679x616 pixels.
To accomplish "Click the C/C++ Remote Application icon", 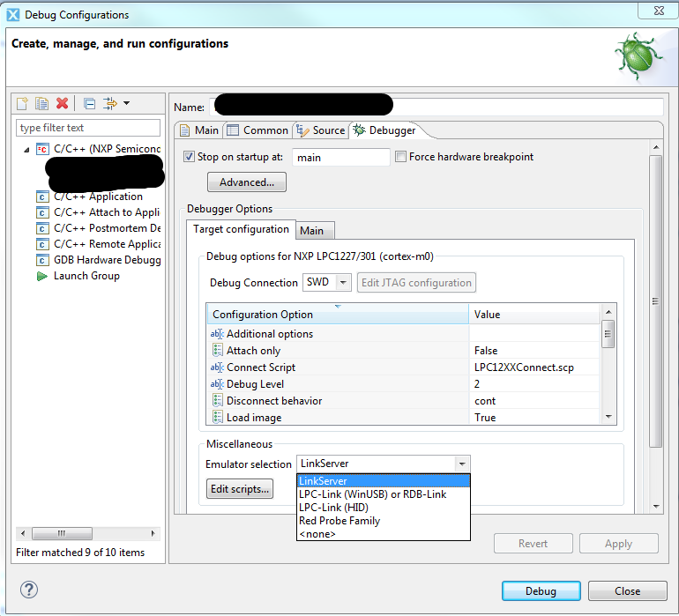I will (42, 245).
